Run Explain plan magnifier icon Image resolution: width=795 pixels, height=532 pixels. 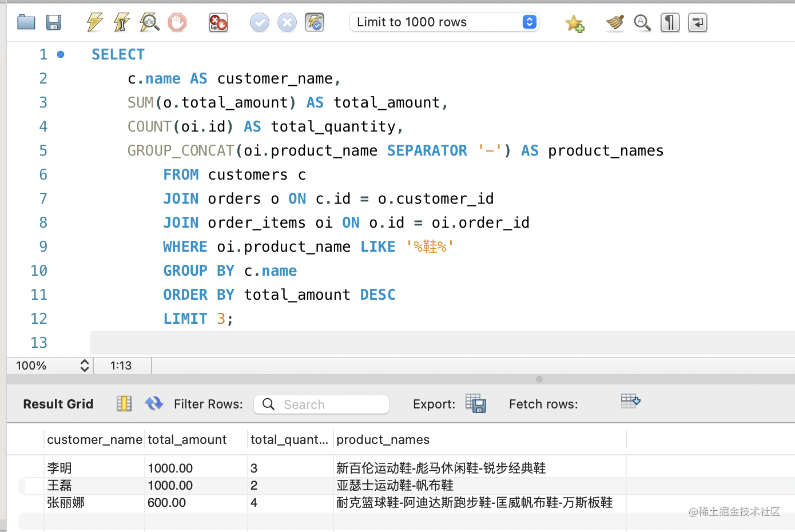(x=149, y=23)
